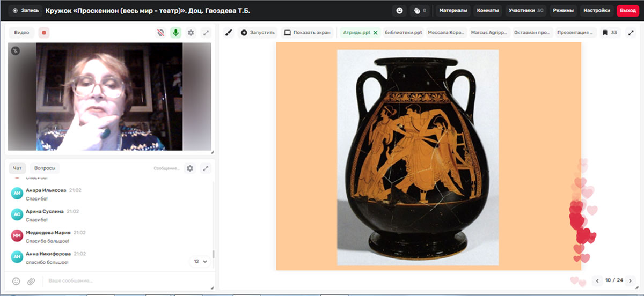The height and width of the screenshot is (296, 644).
Task: Mute the green microphone button
Action: pyautogui.click(x=175, y=33)
